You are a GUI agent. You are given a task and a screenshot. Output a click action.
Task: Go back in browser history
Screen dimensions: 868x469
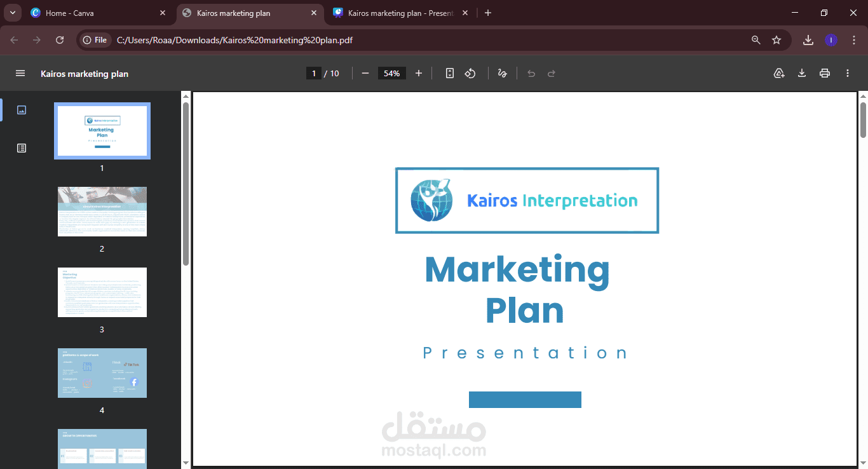15,40
